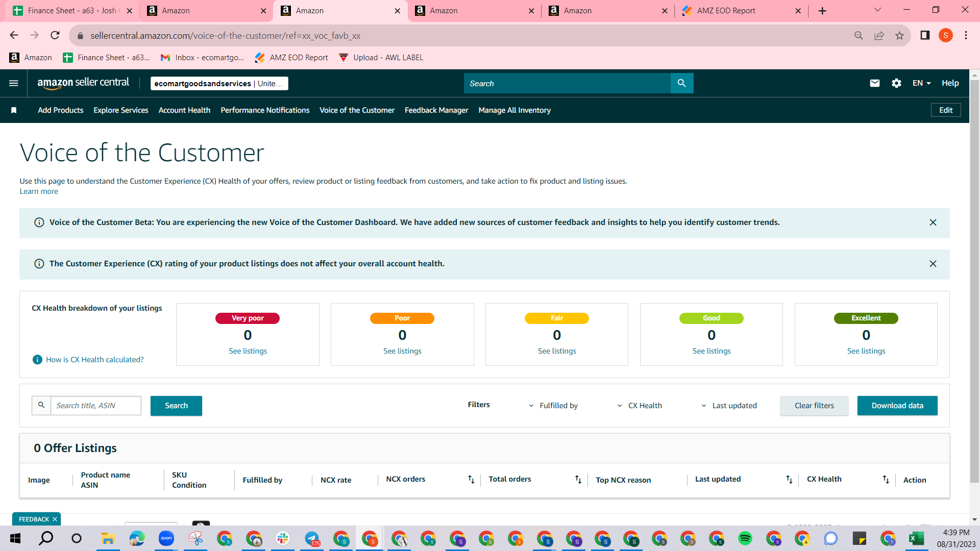Viewport: 980px width, 551px height.
Task: Click the browser share icon
Action: coord(879,35)
